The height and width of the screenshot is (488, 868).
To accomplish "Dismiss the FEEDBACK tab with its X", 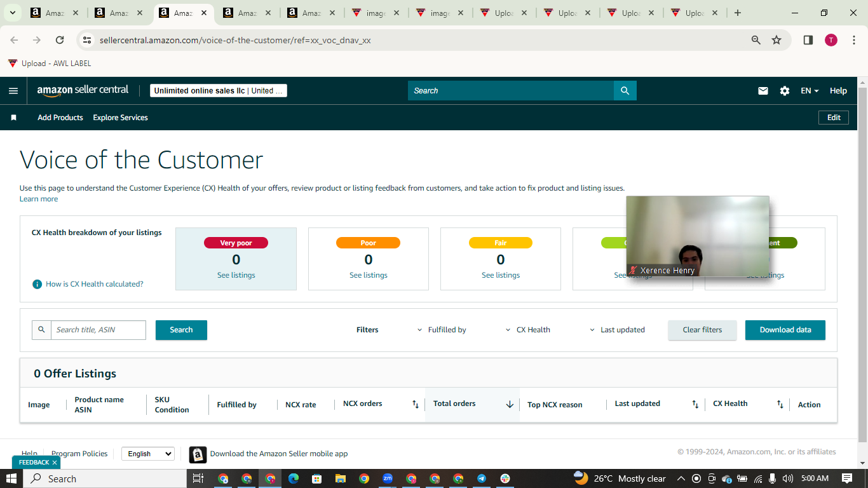I will pyautogui.click(x=55, y=463).
